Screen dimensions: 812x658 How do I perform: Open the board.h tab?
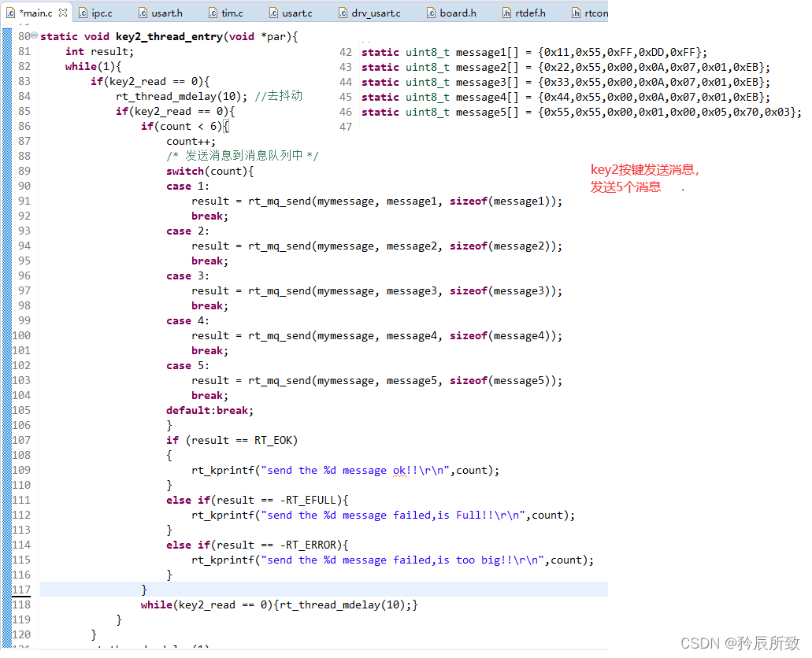click(451, 13)
